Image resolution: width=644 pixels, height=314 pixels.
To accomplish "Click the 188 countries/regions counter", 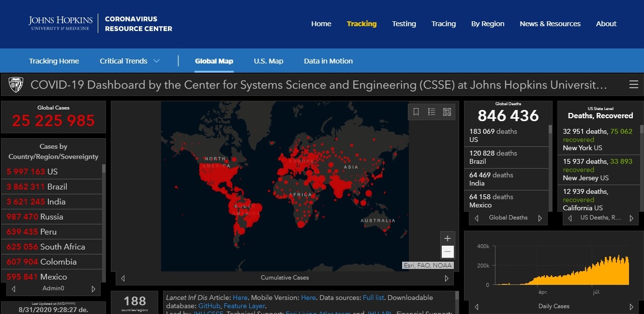I will [135, 301].
